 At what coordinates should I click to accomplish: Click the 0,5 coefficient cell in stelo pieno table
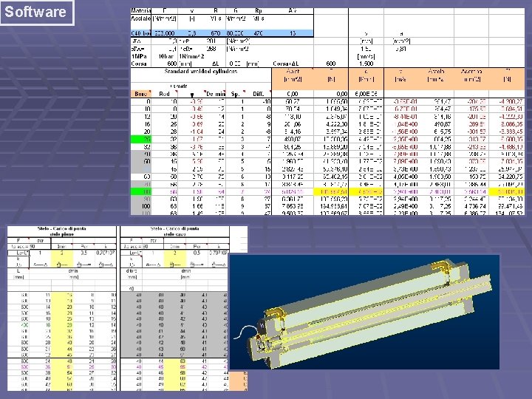83,253
